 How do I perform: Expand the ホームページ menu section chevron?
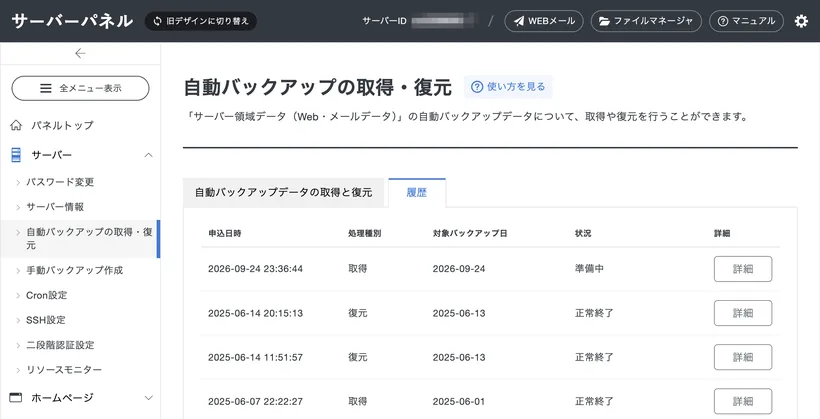(149, 398)
